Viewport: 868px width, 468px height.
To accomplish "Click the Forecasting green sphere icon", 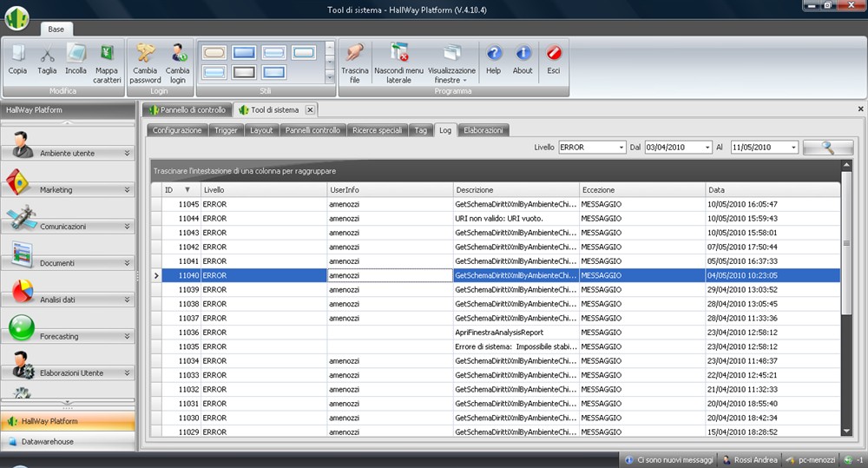I will [x=23, y=328].
